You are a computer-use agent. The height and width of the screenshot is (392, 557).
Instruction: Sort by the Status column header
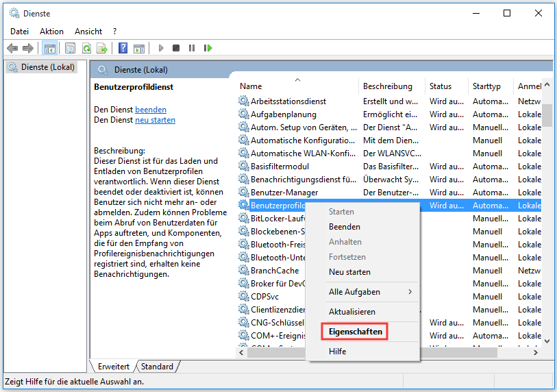point(447,86)
